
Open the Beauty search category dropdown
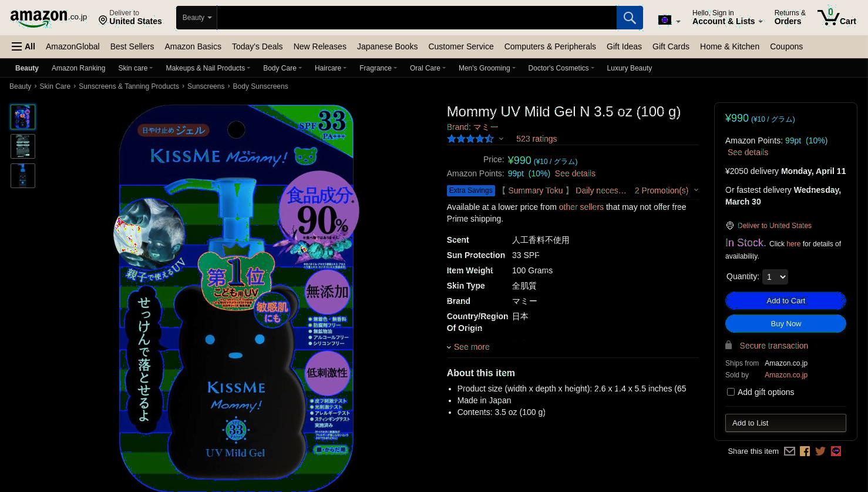point(197,18)
